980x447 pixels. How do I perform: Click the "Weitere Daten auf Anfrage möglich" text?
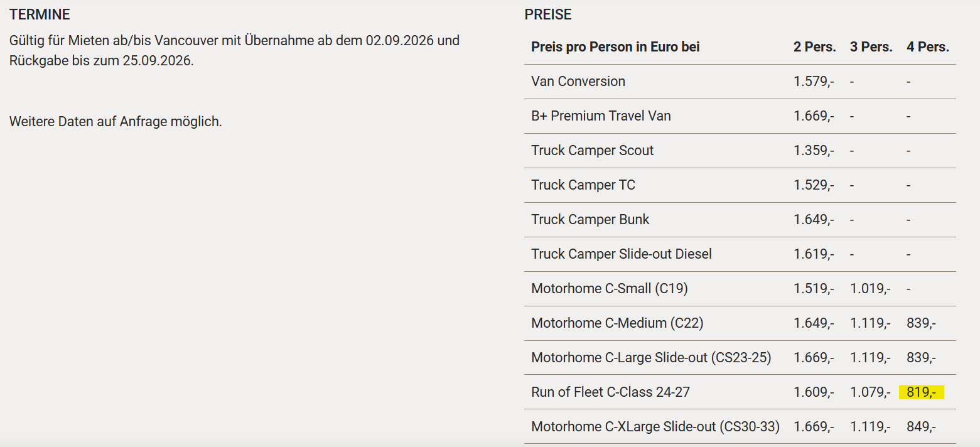pos(116,122)
